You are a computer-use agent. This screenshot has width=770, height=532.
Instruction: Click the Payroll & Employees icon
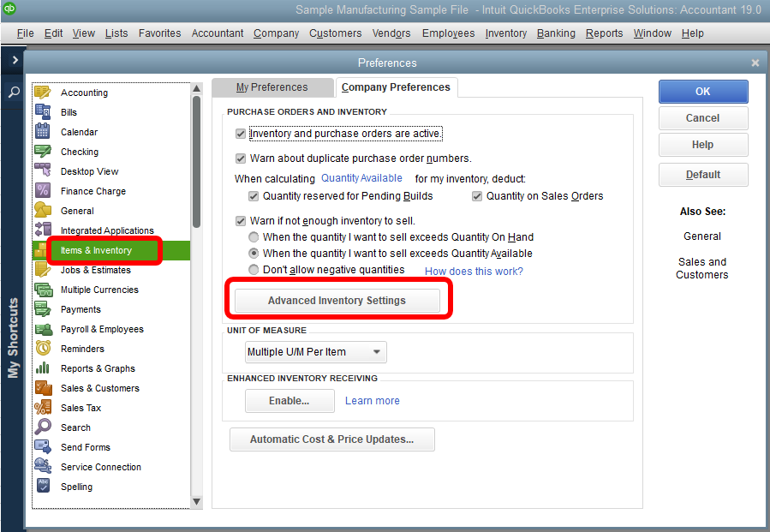[x=43, y=329]
